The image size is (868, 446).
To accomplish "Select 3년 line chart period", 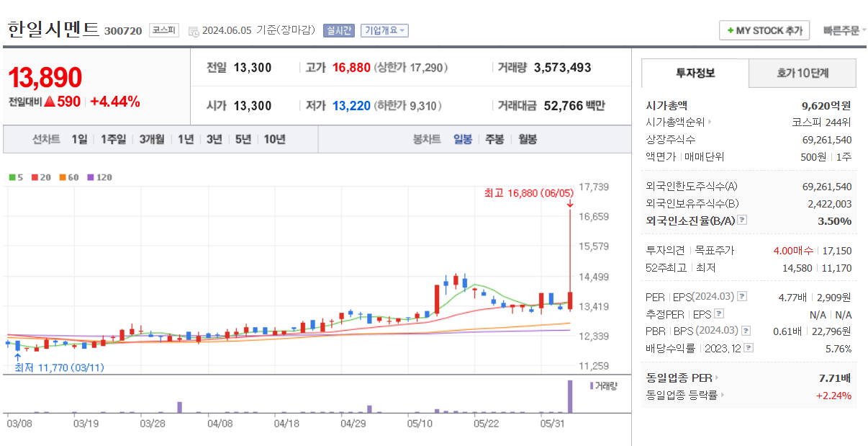I will pos(214,139).
